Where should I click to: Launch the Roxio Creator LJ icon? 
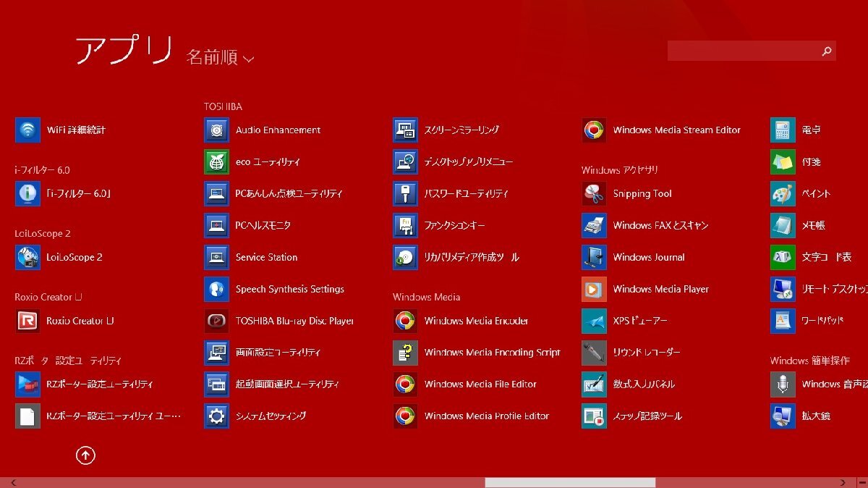[27, 321]
